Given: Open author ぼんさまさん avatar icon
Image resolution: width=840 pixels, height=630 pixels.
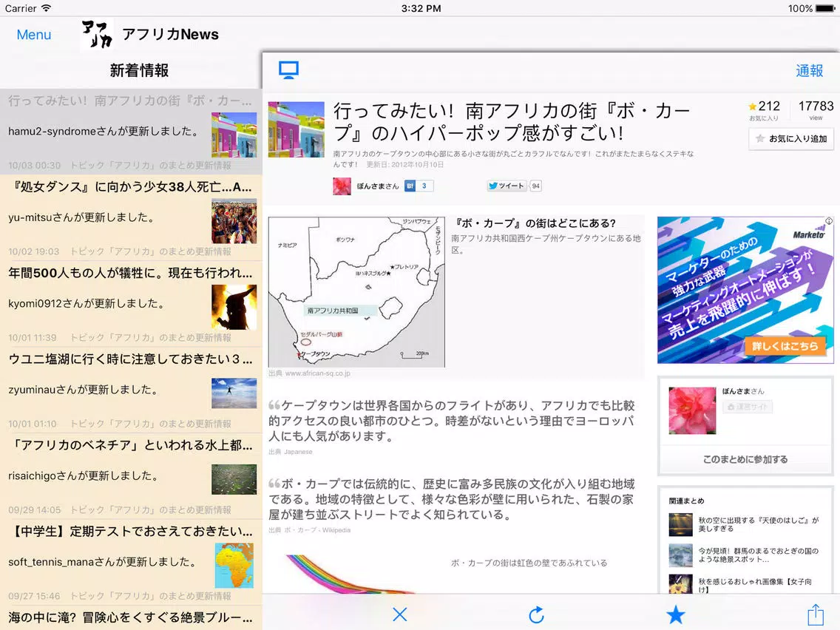Looking at the screenshot, I should click(342, 186).
